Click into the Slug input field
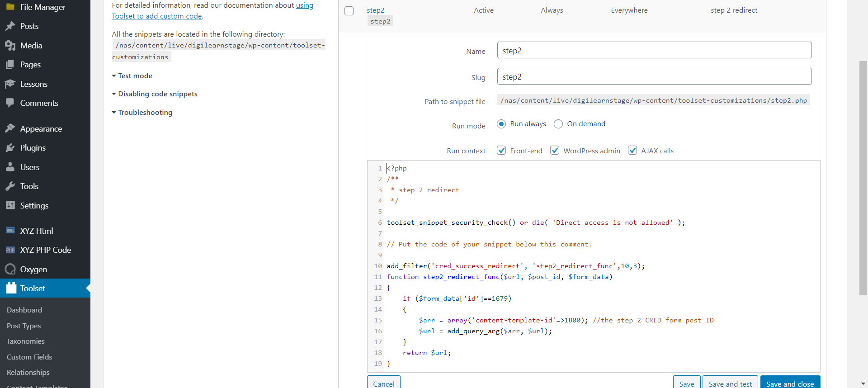Image resolution: width=868 pixels, height=388 pixels. (654, 76)
